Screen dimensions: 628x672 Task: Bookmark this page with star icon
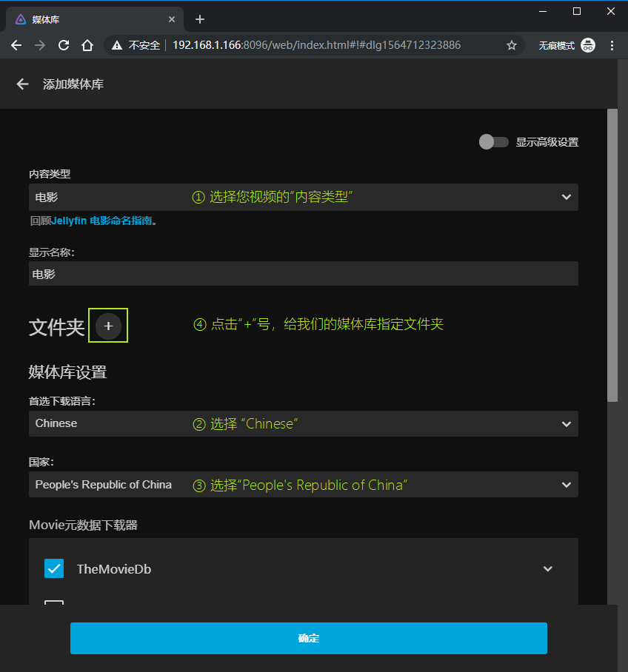(x=511, y=45)
